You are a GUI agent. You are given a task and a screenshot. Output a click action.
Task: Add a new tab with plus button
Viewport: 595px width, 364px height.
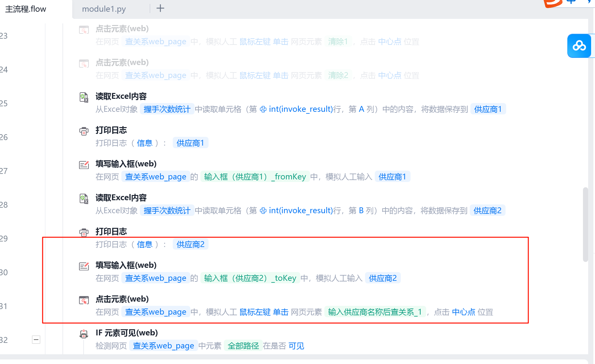[160, 8]
